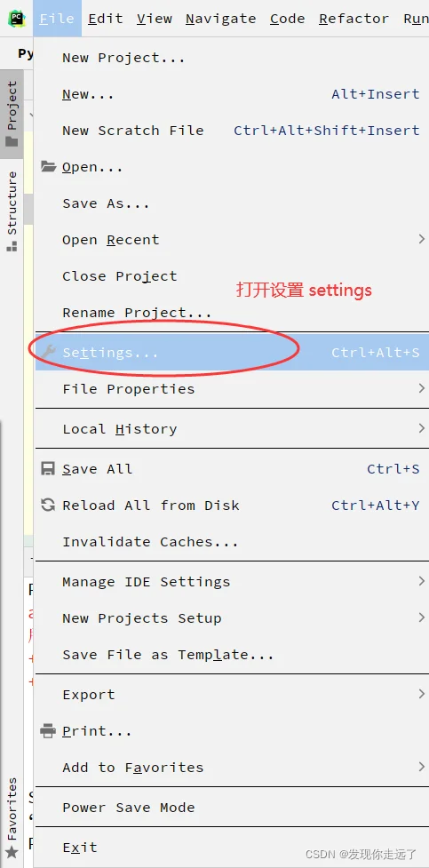Open the Favorites star sidebar panel

pos(12,817)
